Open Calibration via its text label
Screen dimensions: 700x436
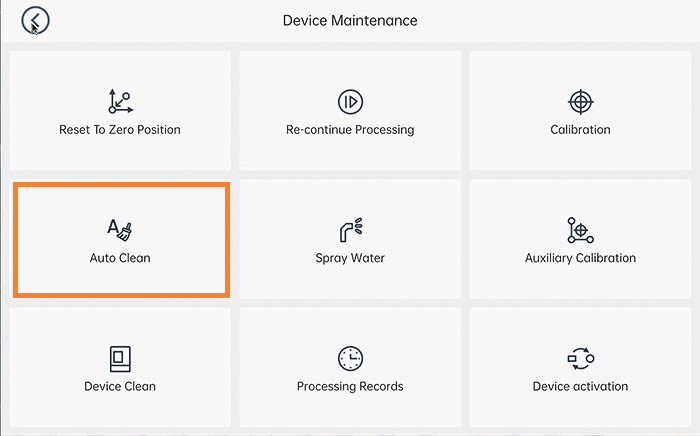point(580,130)
